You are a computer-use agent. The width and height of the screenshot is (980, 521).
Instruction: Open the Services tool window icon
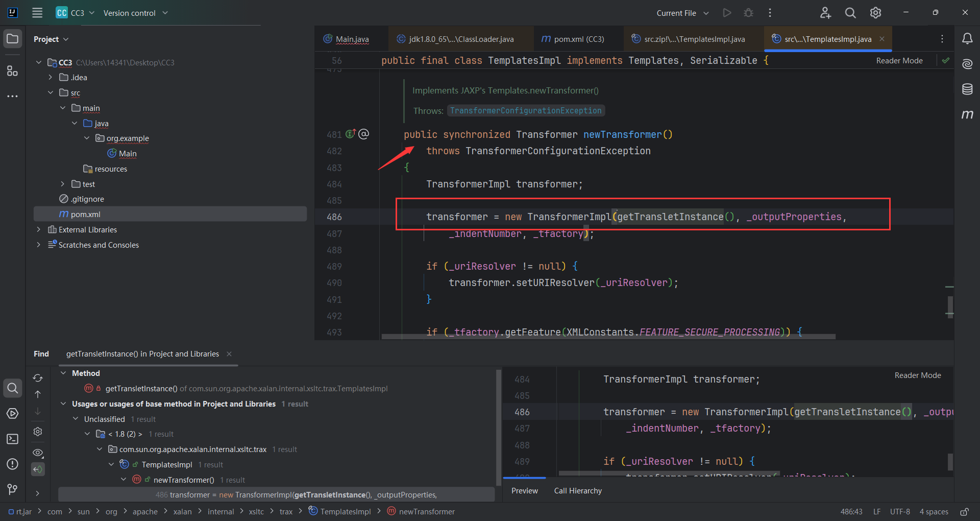coord(13,413)
